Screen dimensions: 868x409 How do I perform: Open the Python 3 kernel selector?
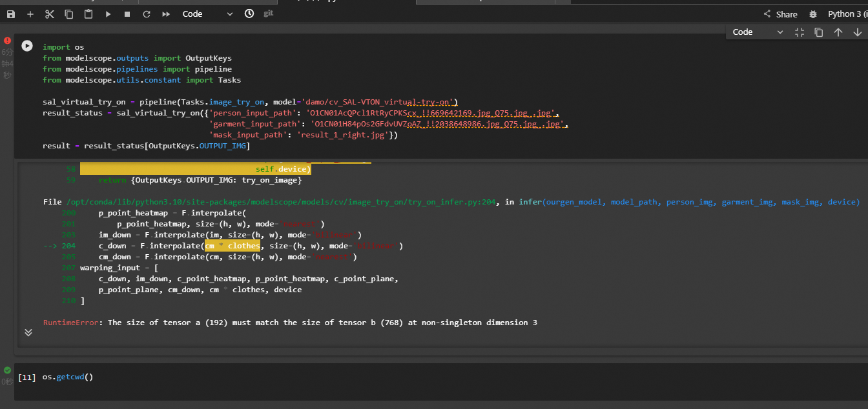[x=847, y=14]
